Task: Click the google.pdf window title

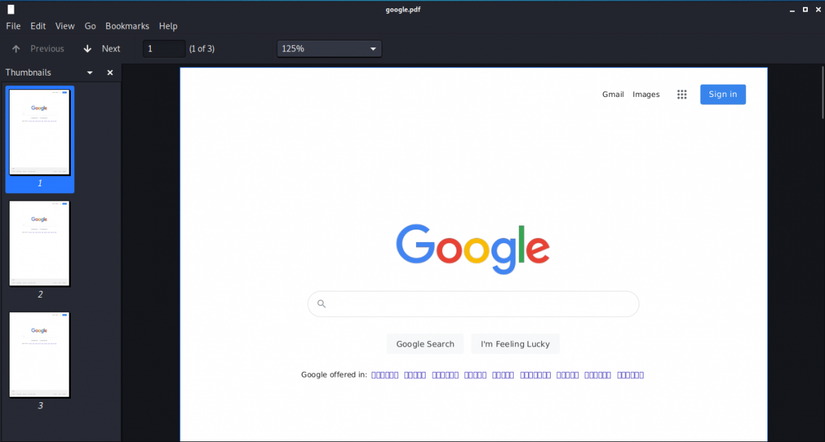Action: [403, 9]
